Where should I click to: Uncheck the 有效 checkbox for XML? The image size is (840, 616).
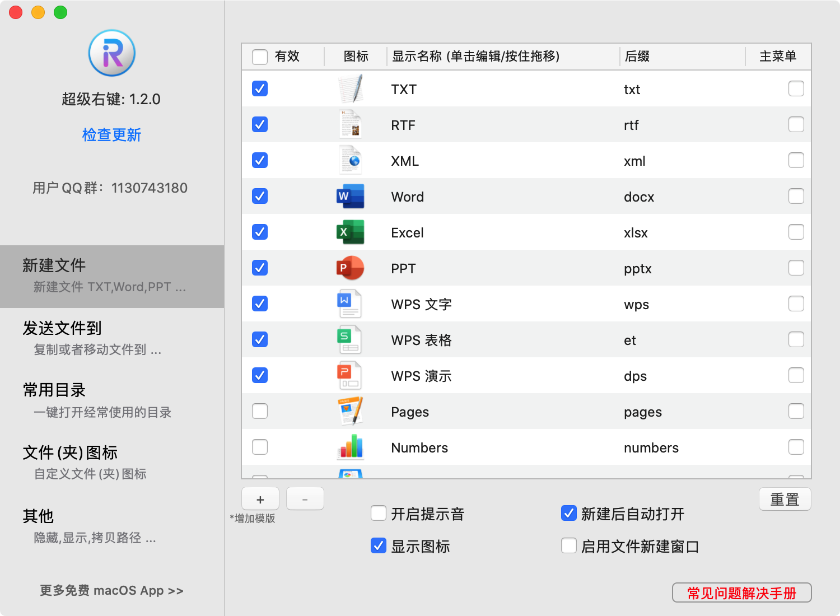click(260, 160)
